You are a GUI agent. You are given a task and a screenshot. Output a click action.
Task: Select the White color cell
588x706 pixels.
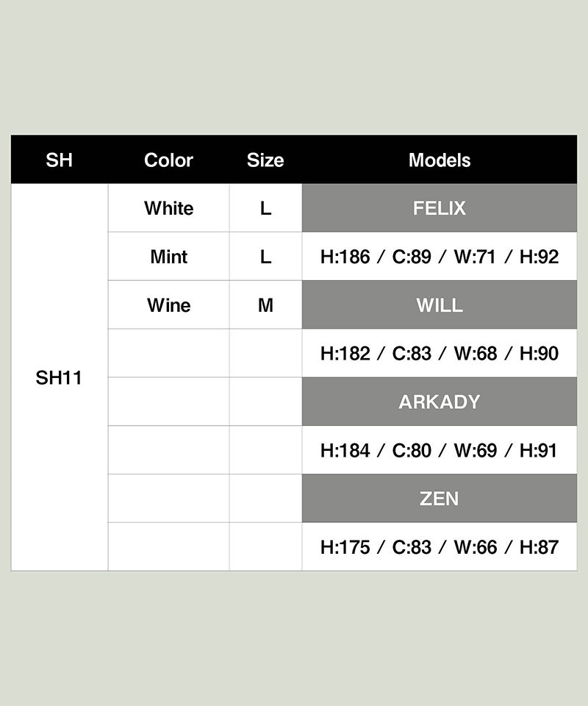coord(169,208)
